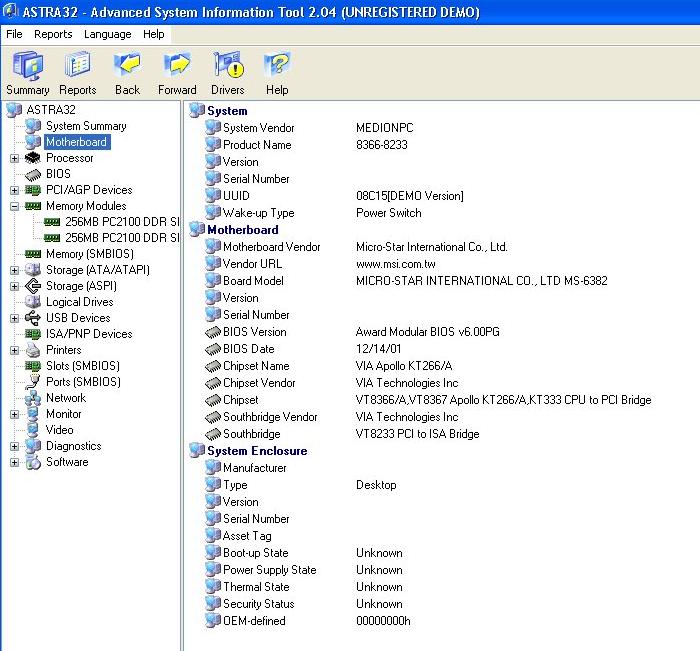Click the Storage (ASPI) SCSI icon
This screenshot has width=700, height=651.
[33, 286]
